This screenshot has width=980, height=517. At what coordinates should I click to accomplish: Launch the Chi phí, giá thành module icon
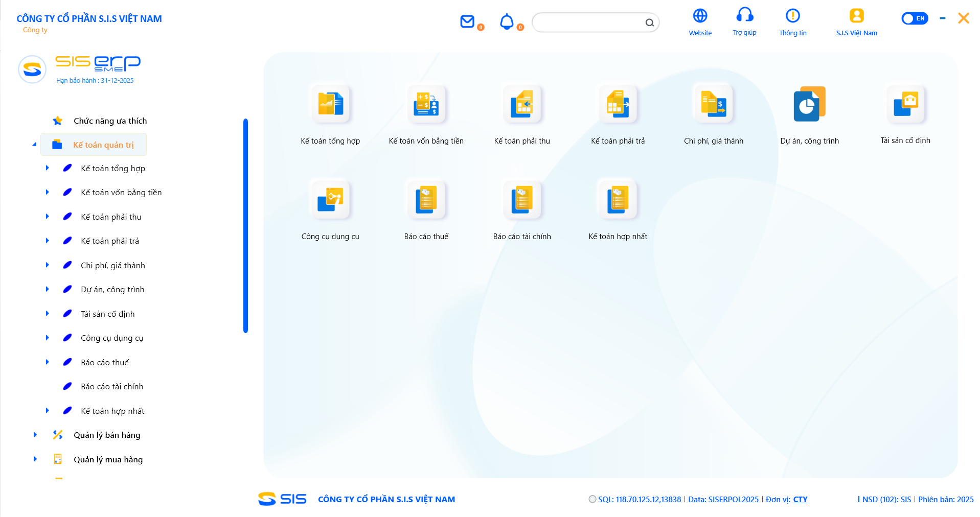pyautogui.click(x=714, y=104)
